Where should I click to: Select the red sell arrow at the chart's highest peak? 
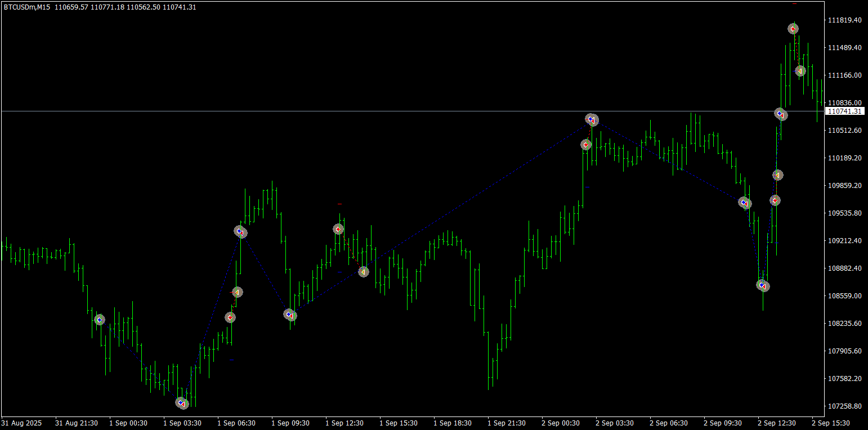pos(793,29)
